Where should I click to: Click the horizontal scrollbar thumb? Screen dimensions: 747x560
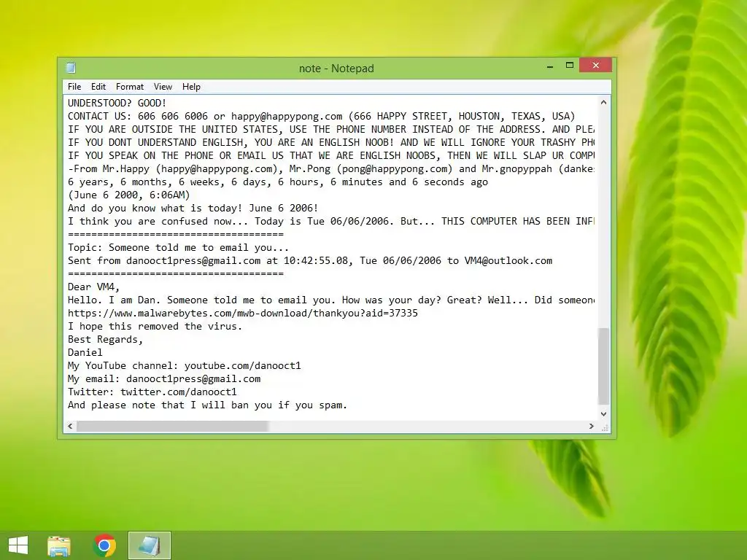(172, 426)
